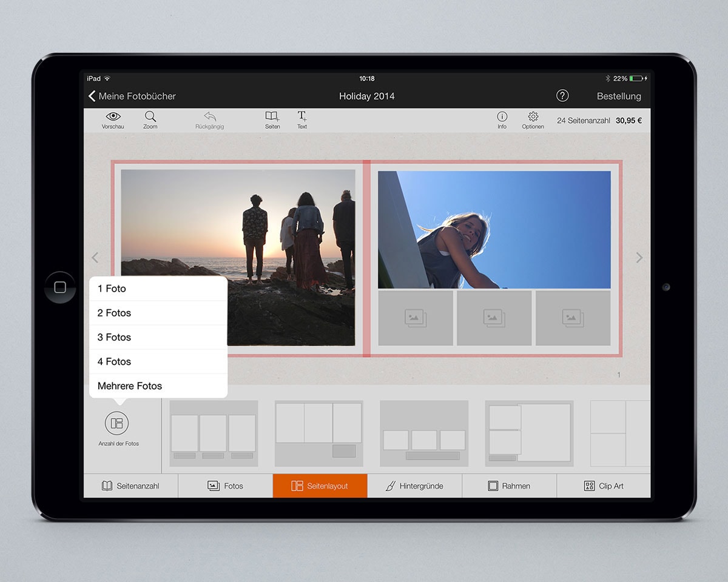Select layout with three captioned portrait photos
This screenshot has width=728, height=582.
[214, 433]
